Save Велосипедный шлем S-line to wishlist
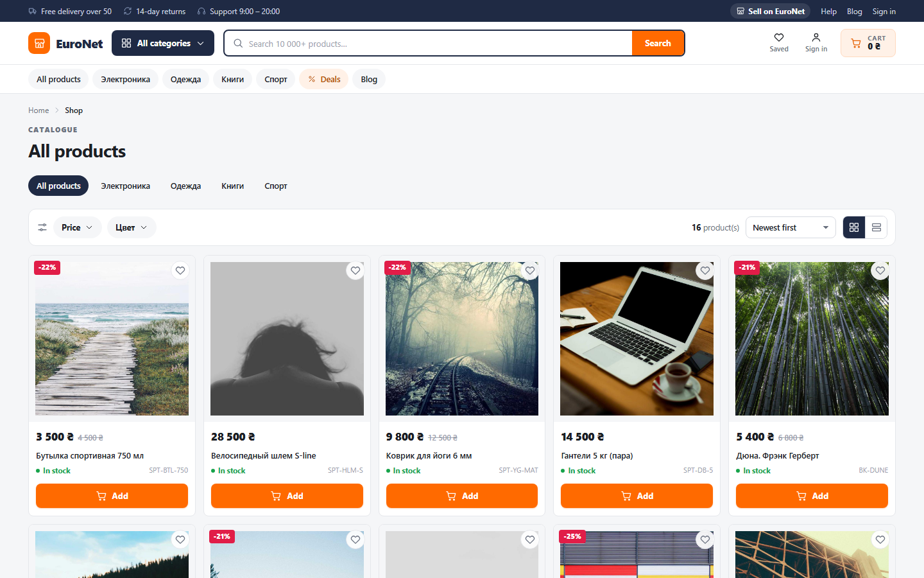 [x=355, y=270]
